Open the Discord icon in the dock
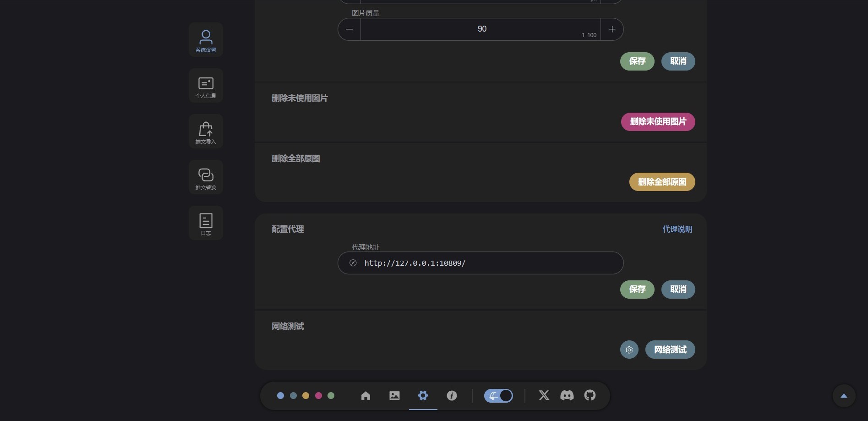Viewport: 868px width, 421px height. (x=567, y=395)
